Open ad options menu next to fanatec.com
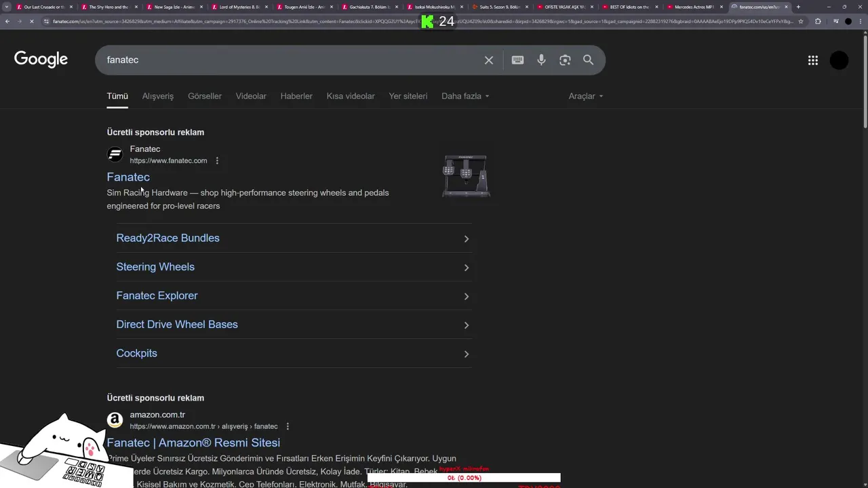The image size is (868, 488). (x=217, y=161)
